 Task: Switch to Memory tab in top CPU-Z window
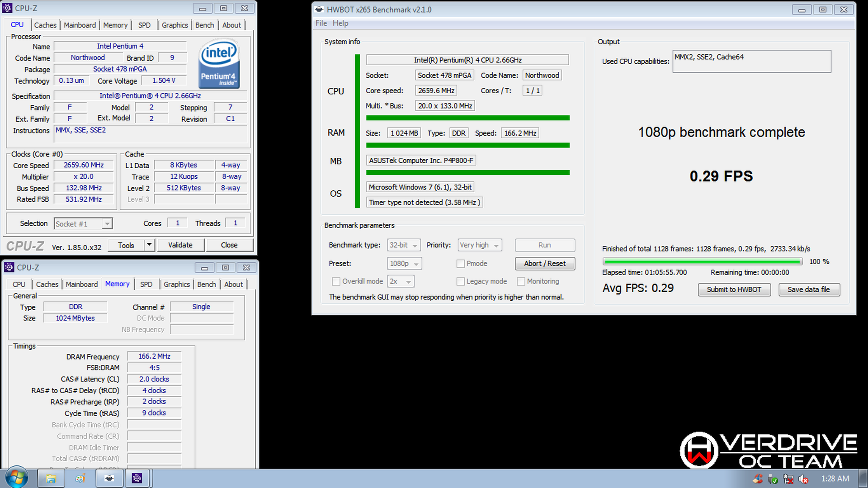click(x=115, y=25)
